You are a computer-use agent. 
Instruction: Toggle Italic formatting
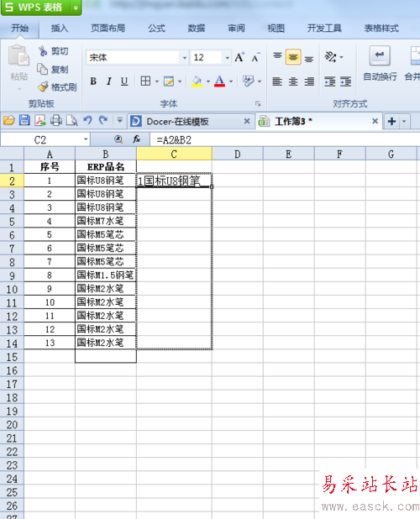[108, 81]
